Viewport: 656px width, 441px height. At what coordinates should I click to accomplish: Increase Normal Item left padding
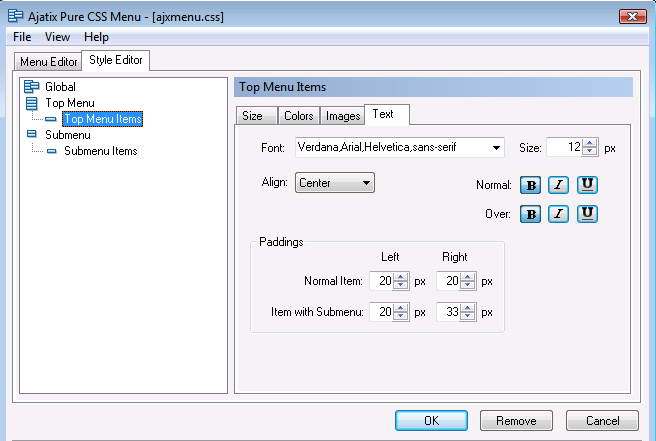[401, 277]
